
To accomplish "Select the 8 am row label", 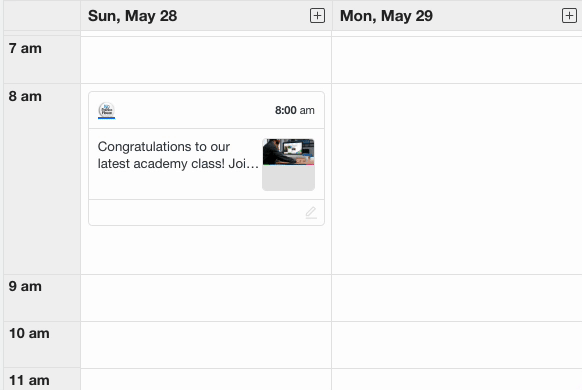I will pyautogui.click(x=25, y=96).
